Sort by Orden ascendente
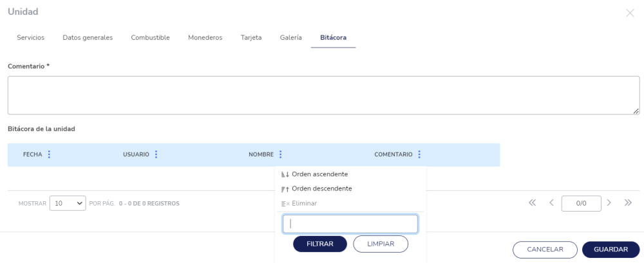Screen dimensions: 644x263 (319, 174)
